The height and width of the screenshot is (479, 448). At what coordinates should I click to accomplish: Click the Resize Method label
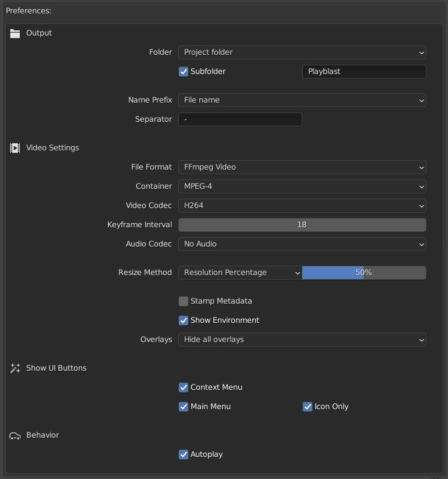tap(145, 273)
